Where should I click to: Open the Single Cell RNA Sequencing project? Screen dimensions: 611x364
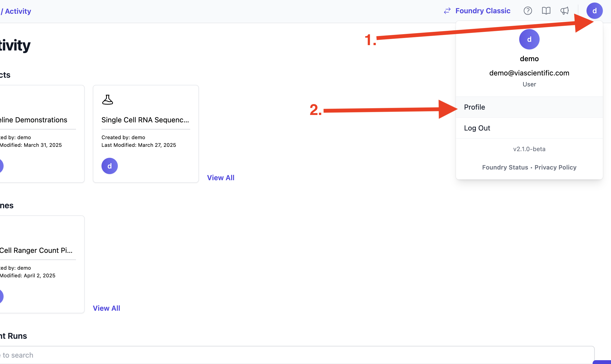pyautogui.click(x=145, y=120)
